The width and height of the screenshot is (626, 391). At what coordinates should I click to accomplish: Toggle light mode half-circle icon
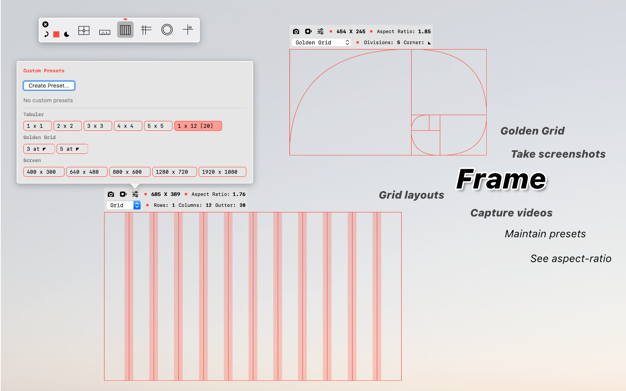pos(46,34)
